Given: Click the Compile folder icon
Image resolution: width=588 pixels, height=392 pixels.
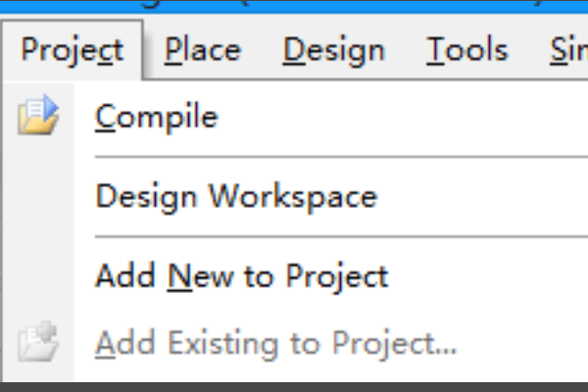Looking at the screenshot, I should point(38,118).
